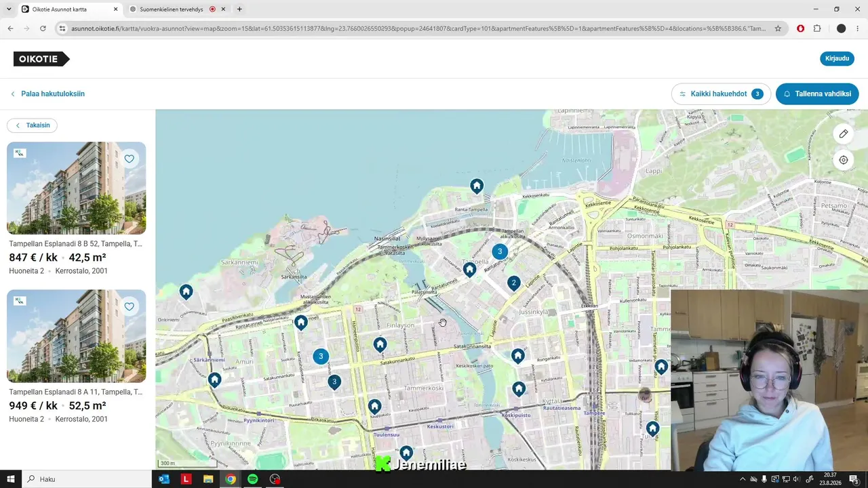Follow Palaa hakutuloksiin link
The height and width of the screenshot is (488, 868).
pyautogui.click(x=47, y=94)
